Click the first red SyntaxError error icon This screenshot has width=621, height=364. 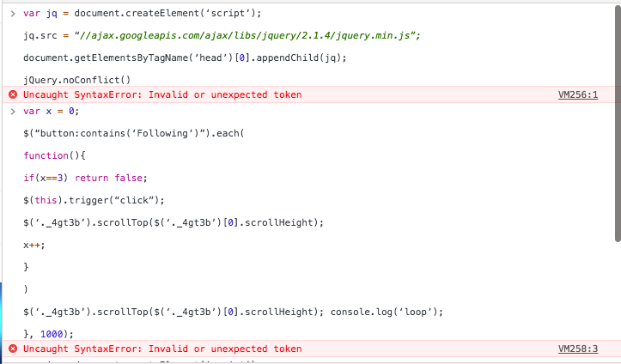[12, 94]
